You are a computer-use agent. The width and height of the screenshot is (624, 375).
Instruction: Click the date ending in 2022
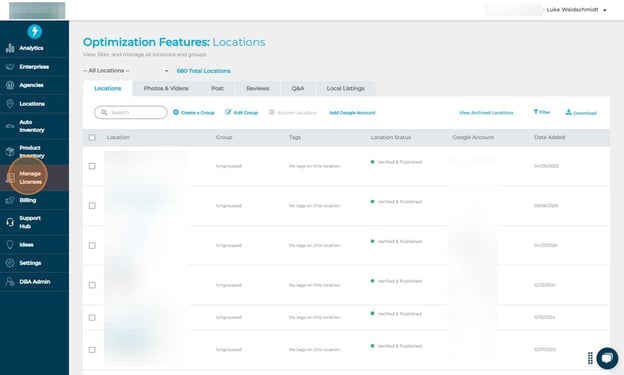pos(546,166)
